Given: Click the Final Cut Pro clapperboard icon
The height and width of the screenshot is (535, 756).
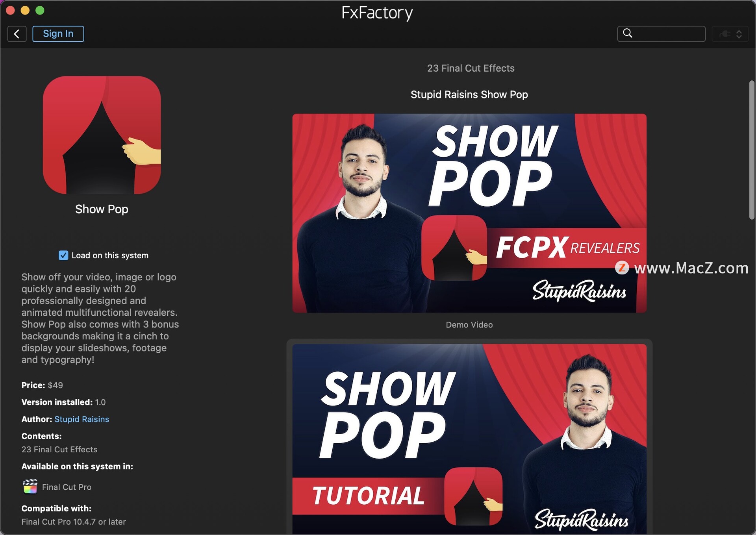Looking at the screenshot, I should click(x=30, y=487).
